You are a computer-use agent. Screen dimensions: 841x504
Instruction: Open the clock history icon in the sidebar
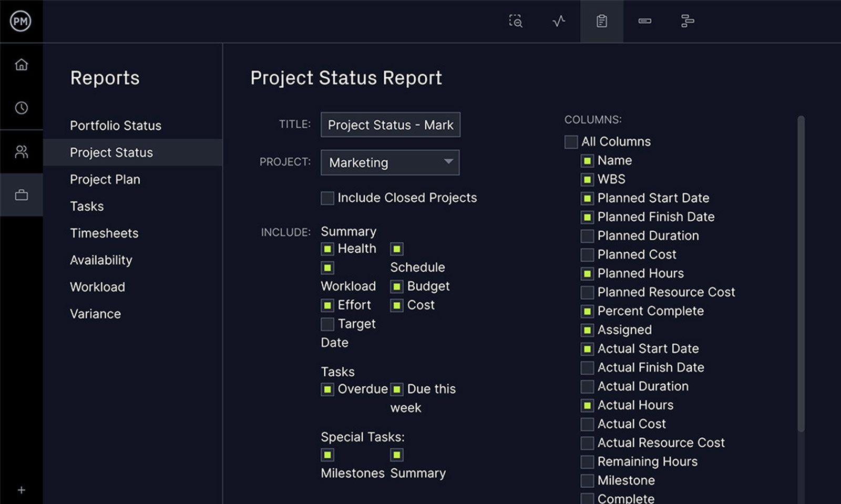pos(21,108)
